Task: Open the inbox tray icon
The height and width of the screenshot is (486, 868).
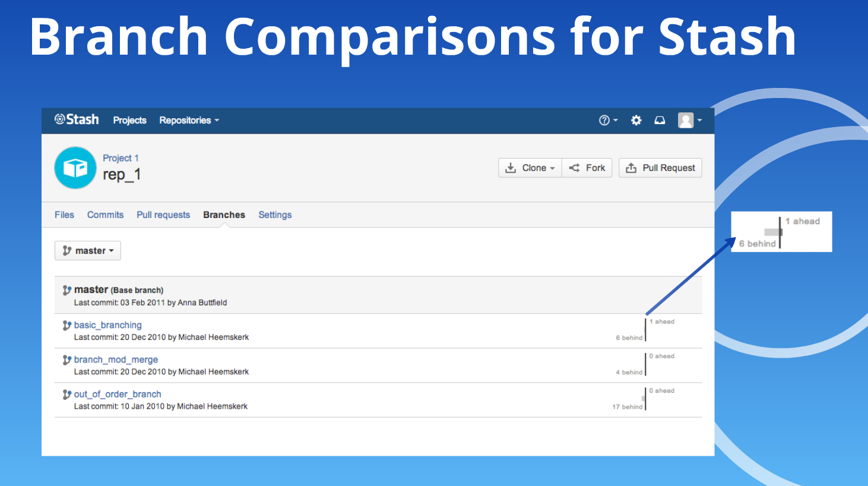Action: point(660,120)
